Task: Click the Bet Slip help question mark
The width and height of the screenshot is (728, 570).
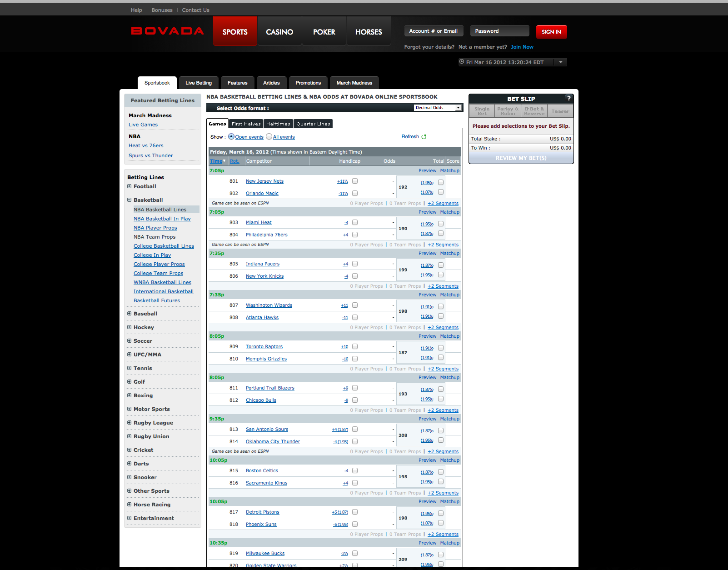Action: click(x=568, y=98)
